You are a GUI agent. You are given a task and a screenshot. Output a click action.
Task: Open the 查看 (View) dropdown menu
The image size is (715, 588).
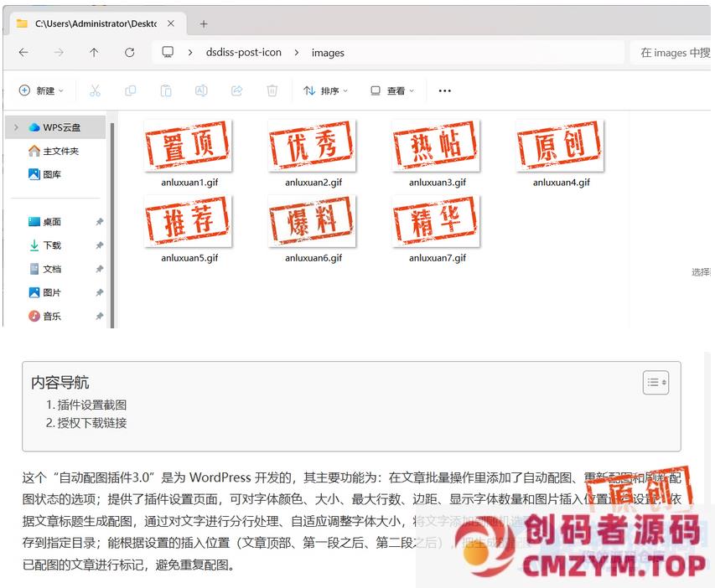pos(392,90)
